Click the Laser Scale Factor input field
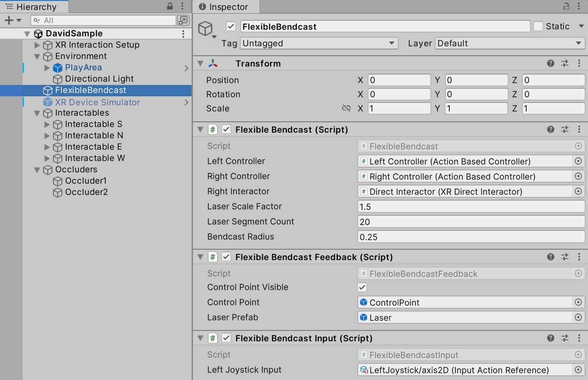 [470, 207]
